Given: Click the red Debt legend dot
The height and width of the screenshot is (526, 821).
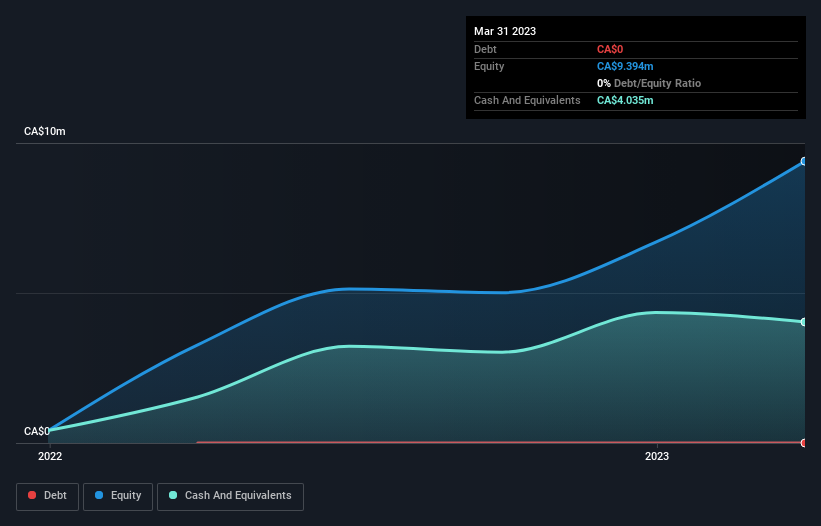Looking at the screenshot, I should (32, 495).
